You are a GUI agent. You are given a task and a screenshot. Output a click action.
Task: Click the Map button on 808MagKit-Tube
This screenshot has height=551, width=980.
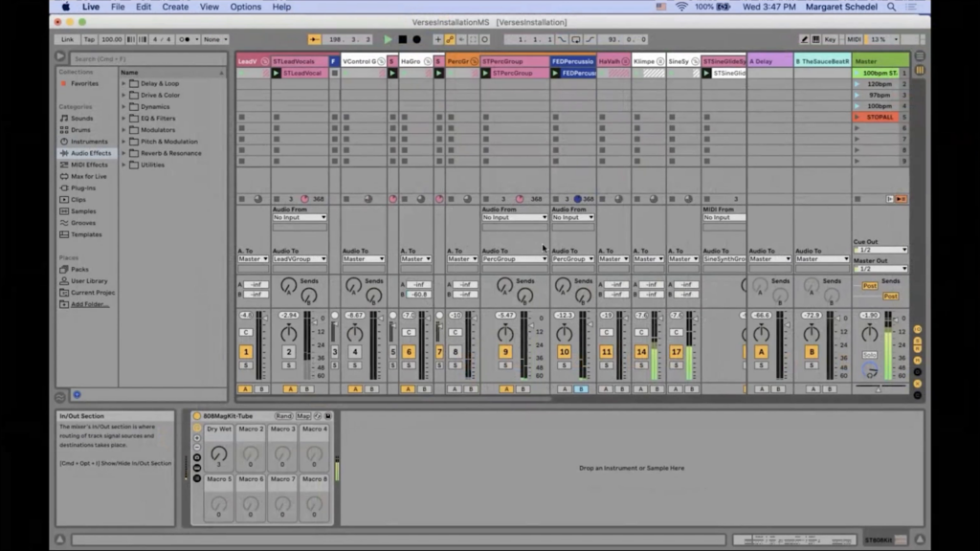pos(303,416)
